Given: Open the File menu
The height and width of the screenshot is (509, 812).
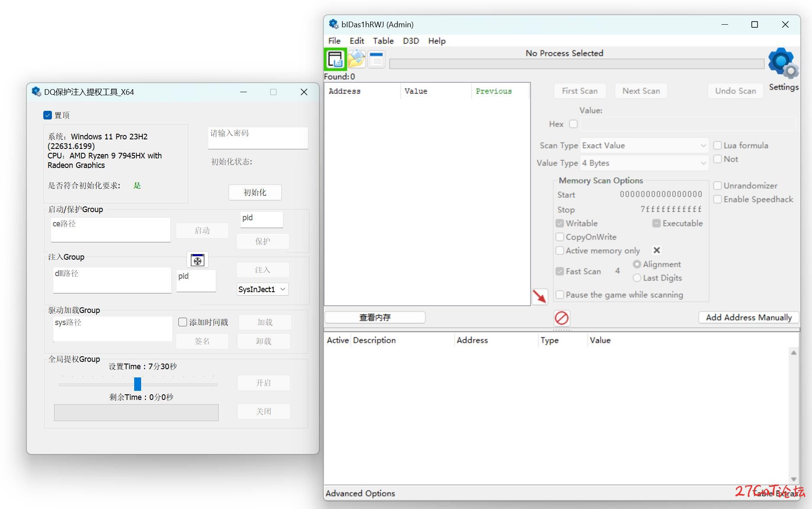Looking at the screenshot, I should pos(334,41).
